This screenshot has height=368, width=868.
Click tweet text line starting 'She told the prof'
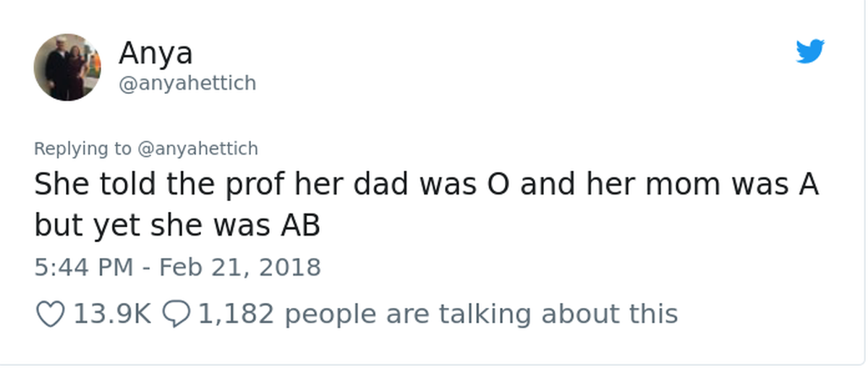tap(427, 186)
